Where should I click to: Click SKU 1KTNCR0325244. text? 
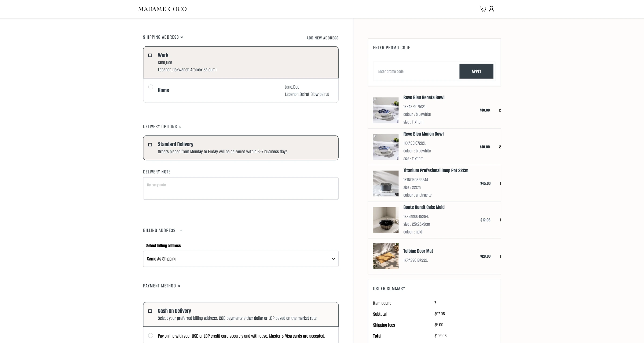click(416, 180)
